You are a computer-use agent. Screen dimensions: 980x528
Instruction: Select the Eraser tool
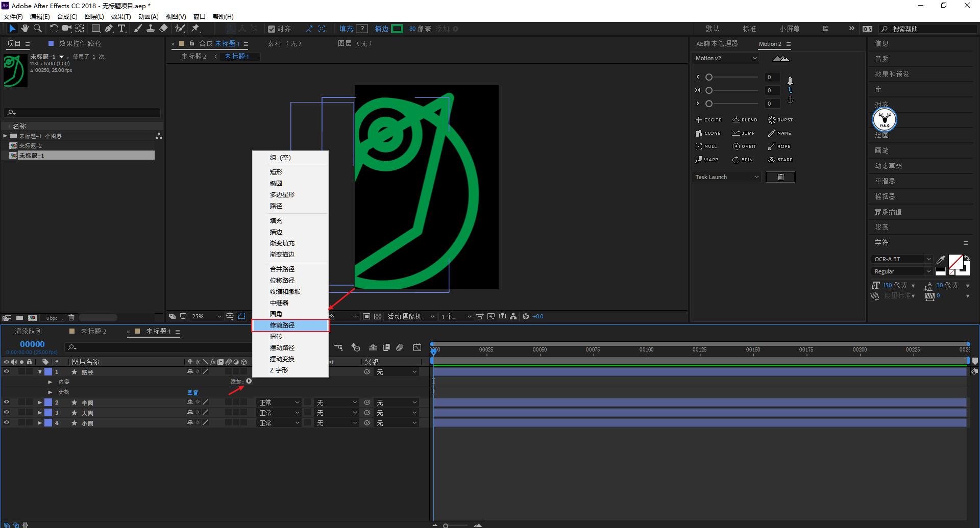(x=163, y=29)
